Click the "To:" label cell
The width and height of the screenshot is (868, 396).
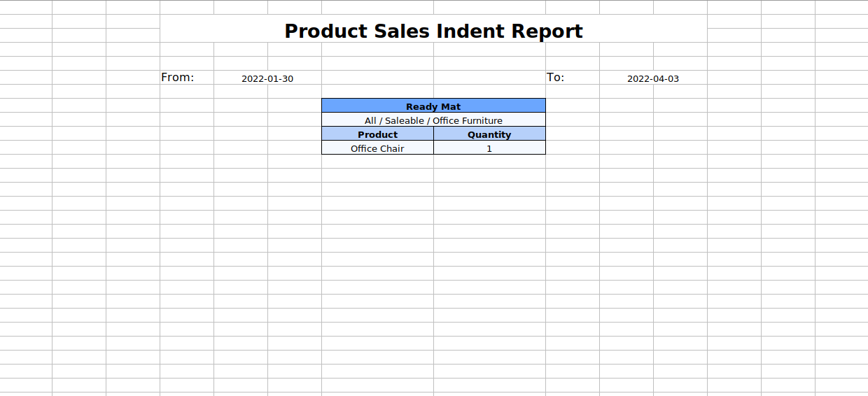coord(572,77)
